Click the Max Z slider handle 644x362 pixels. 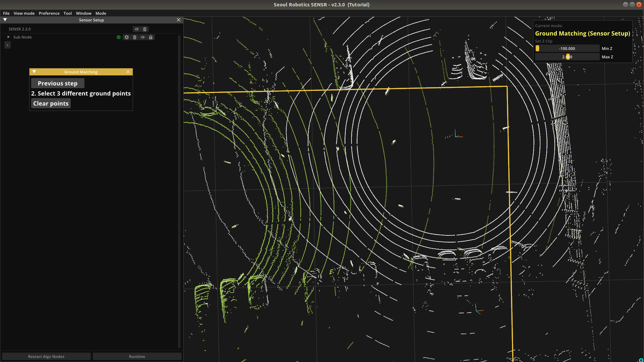click(x=568, y=57)
